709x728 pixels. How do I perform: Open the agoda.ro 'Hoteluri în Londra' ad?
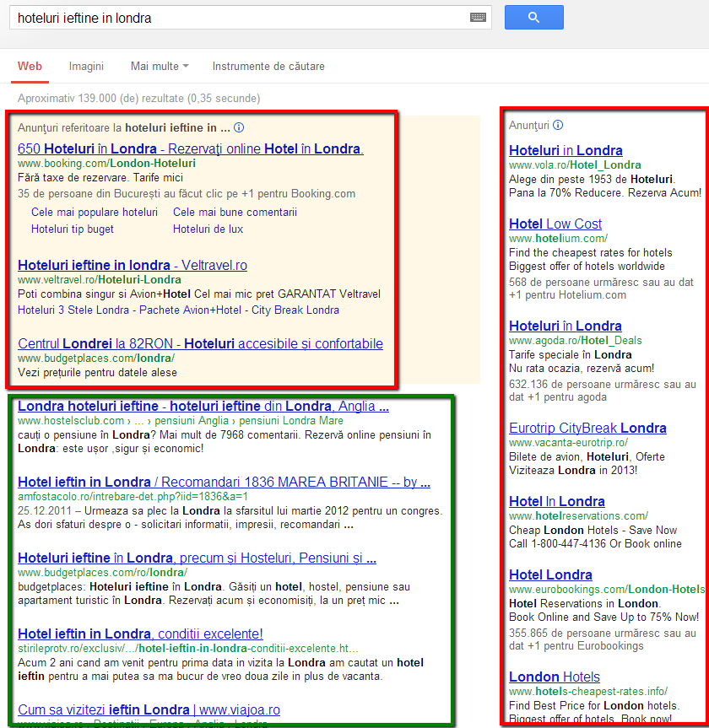566,326
